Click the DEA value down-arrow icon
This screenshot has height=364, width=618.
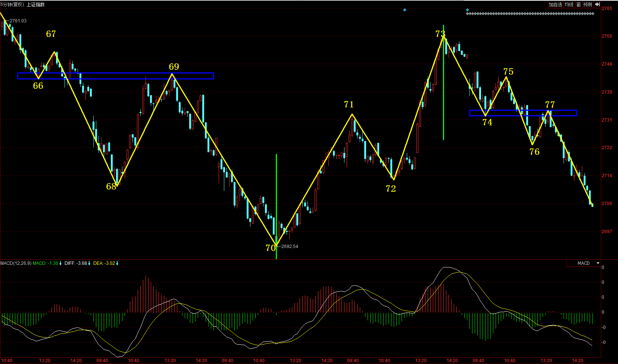pos(117,263)
